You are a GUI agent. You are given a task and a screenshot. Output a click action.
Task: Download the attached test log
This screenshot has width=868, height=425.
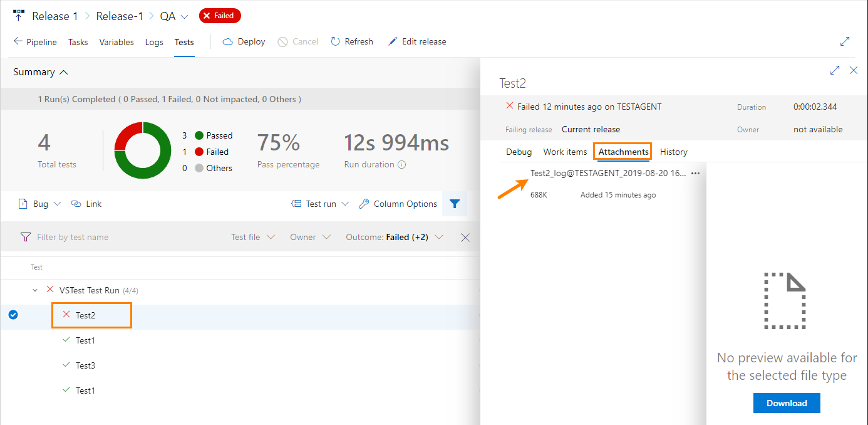[787, 403]
